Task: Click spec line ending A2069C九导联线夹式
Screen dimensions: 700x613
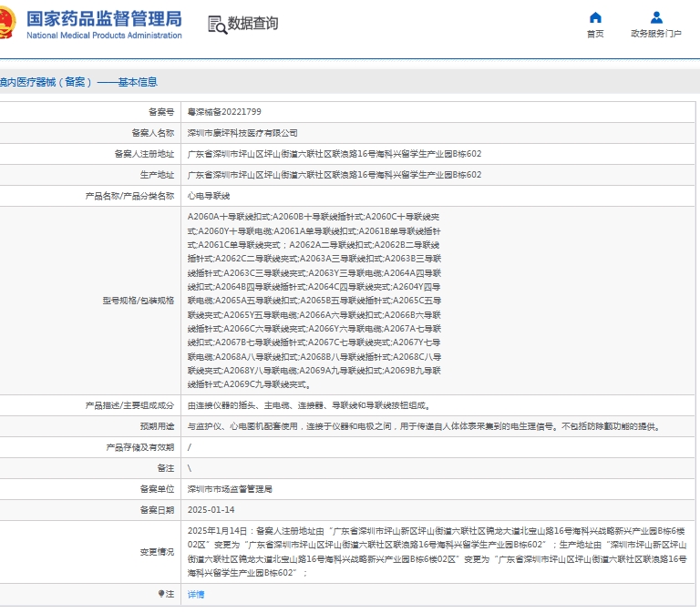Action: pos(249,384)
